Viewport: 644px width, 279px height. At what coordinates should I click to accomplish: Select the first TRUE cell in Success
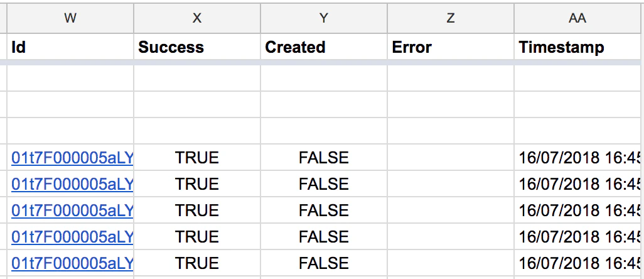[x=197, y=158]
